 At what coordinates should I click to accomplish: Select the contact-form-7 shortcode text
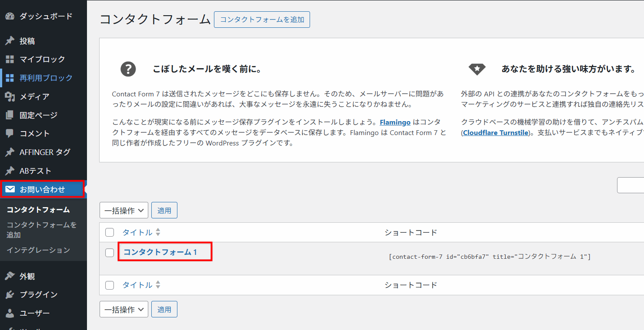(x=490, y=257)
